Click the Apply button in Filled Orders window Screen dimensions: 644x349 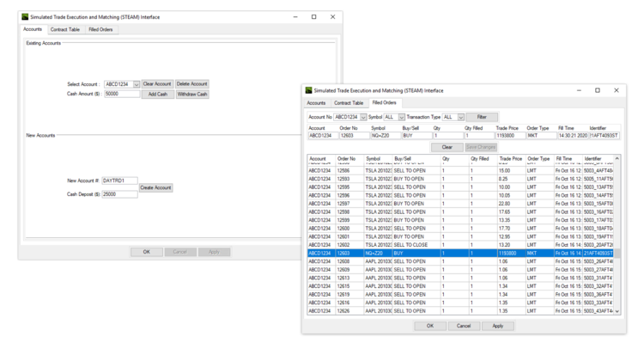[x=498, y=326]
